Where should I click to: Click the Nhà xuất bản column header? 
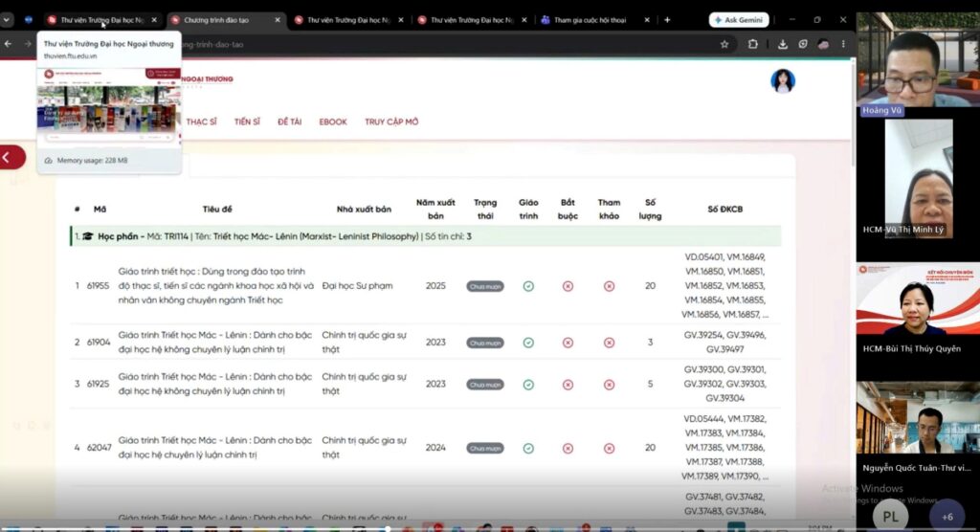(364, 210)
